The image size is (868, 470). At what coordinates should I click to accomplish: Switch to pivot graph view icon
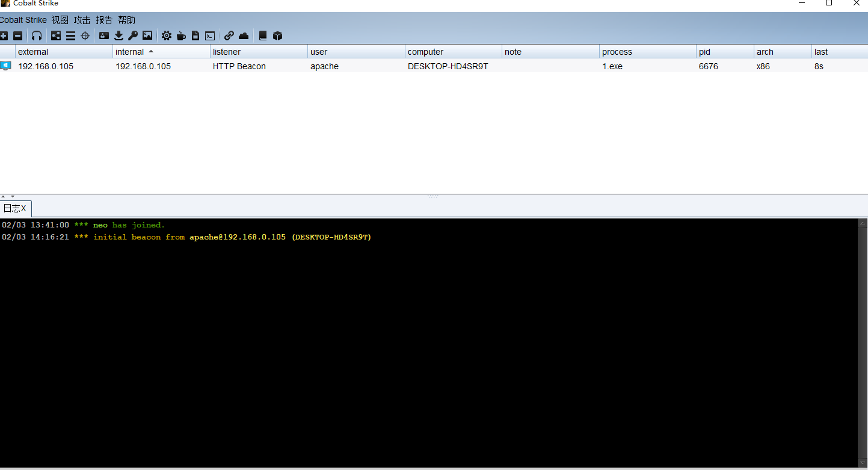(x=56, y=36)
